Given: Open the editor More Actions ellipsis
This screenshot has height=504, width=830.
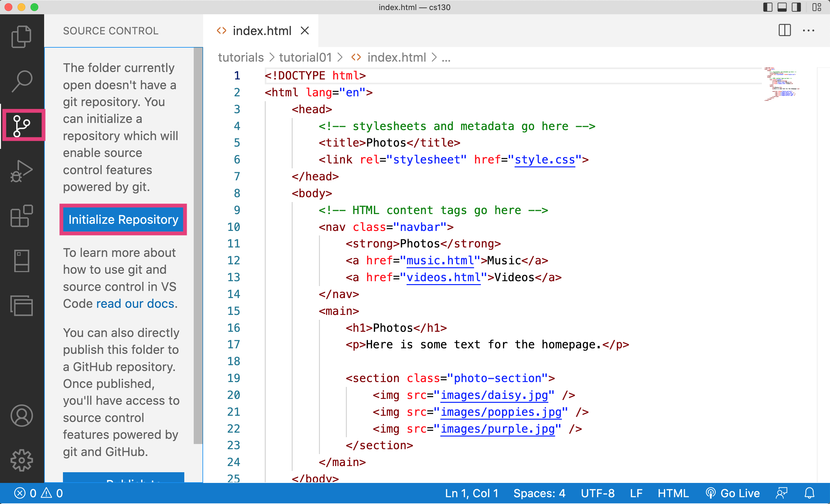Looking at the screenshot, I should click(809, 30).
